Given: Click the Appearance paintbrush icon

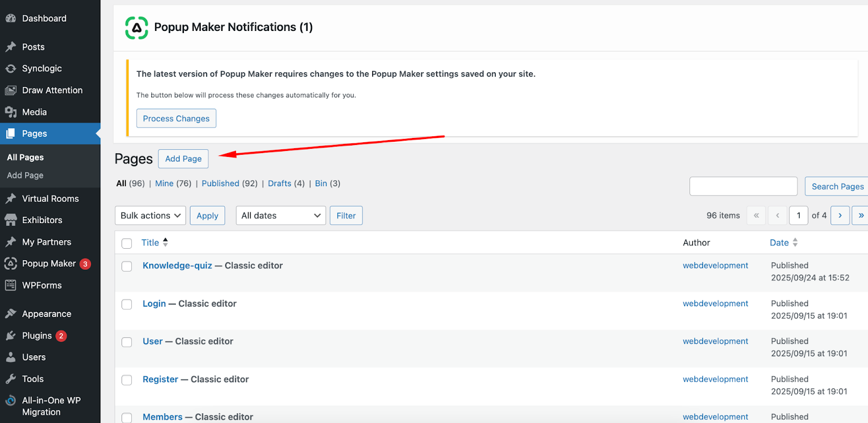Looking at the screenshot, I should (11, 314).
